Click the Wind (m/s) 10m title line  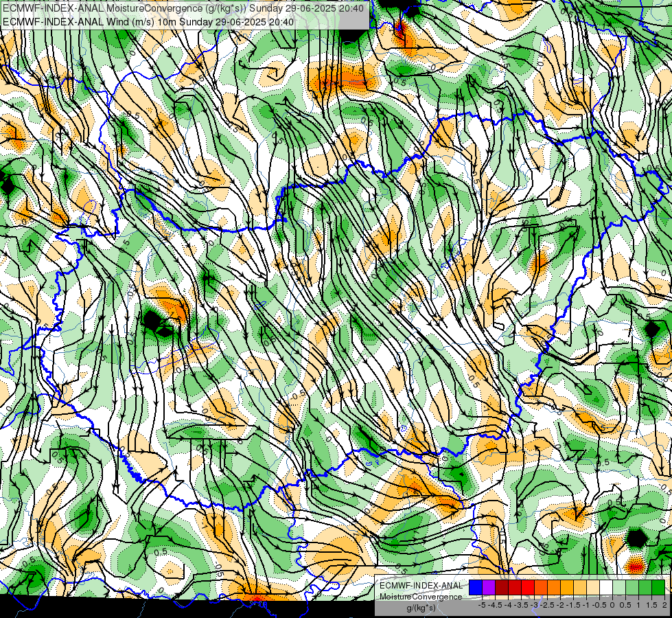pos(148,22)
